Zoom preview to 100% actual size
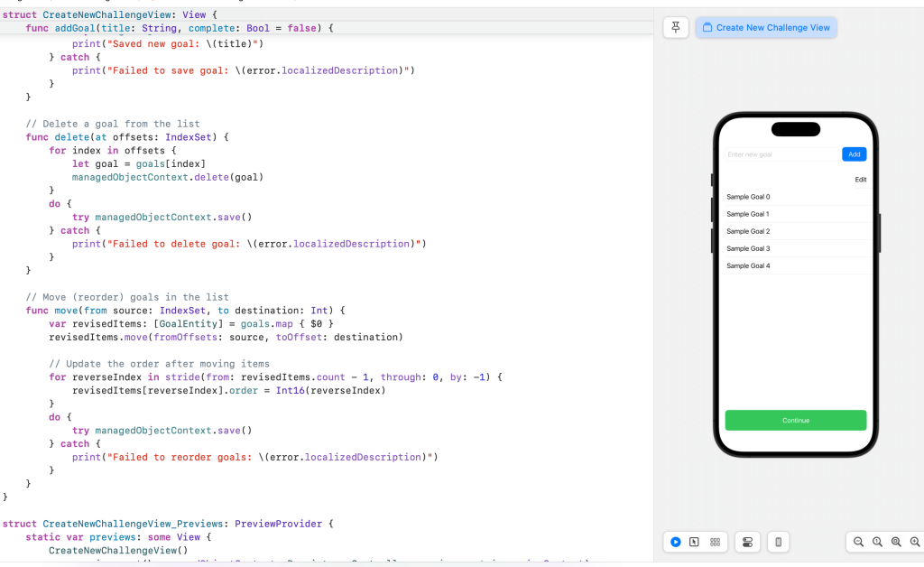Image resolution: width=924 pixels, height=567 pixels. 877,542
